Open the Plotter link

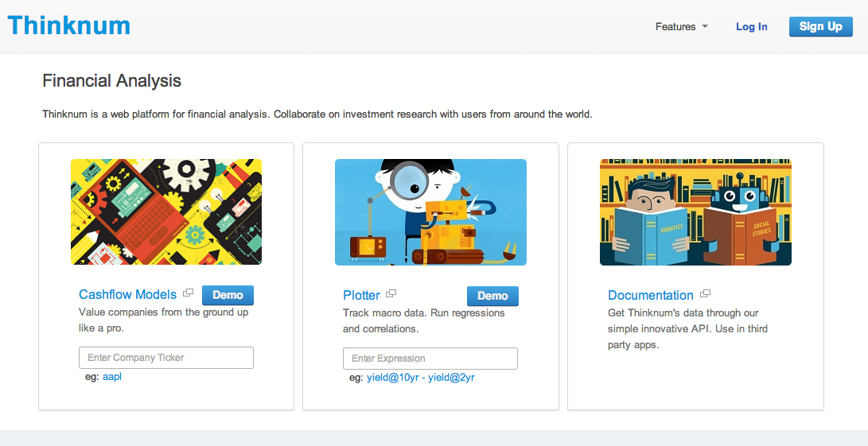[x=361, y=296]
